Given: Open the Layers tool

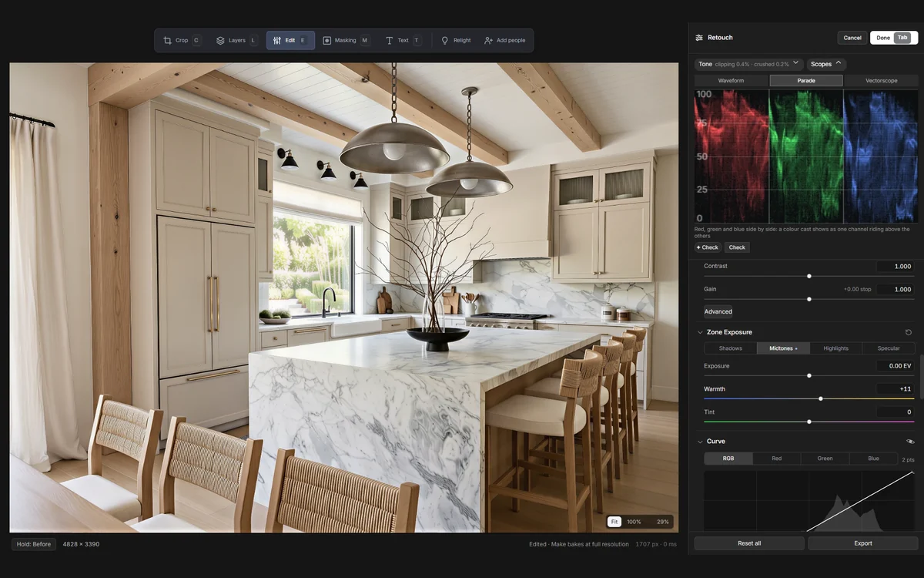Looking at the screenshot, I should coord(236,40).
